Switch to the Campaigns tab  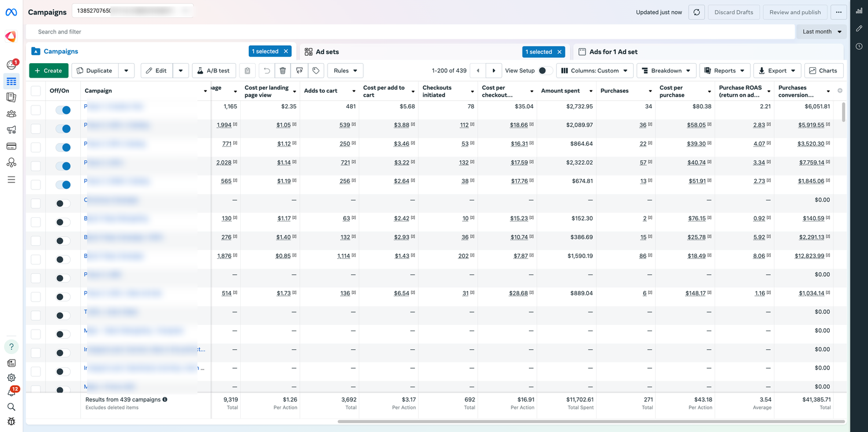coord(61,52)
